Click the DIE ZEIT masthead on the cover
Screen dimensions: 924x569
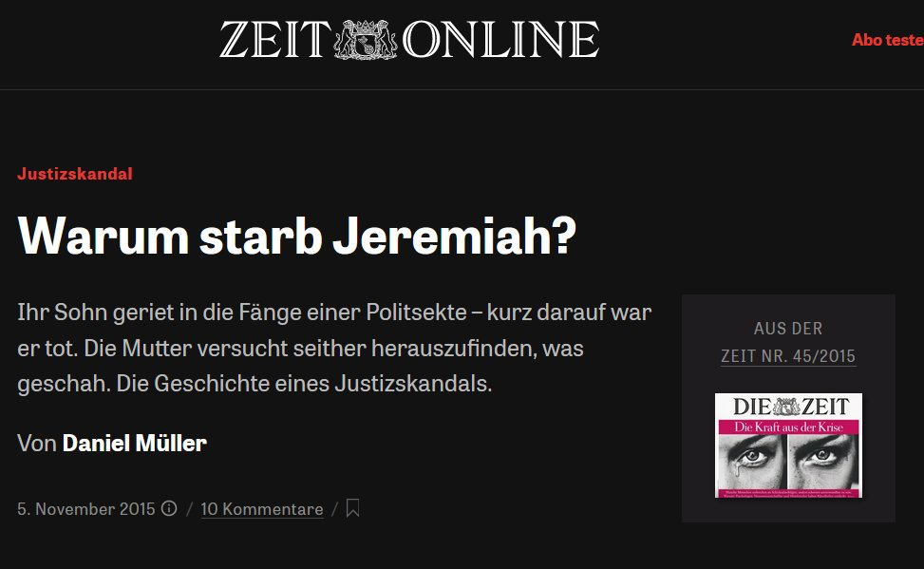(x=790, y=407)
